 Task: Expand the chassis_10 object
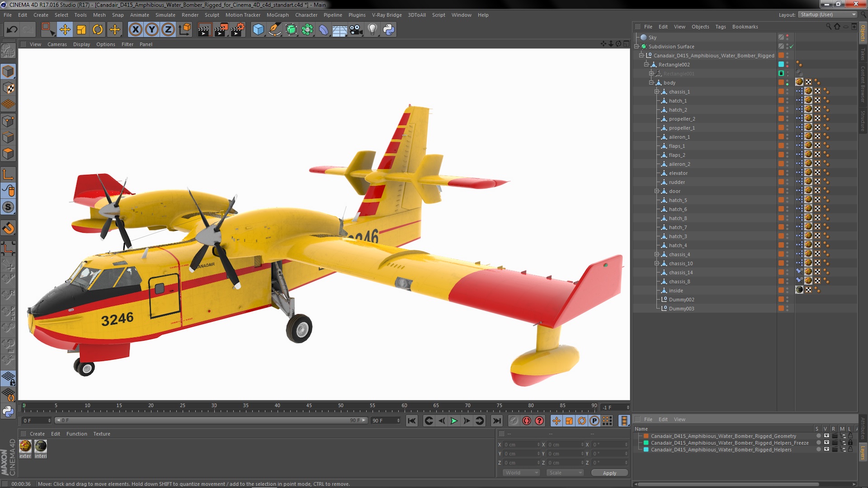point(656,263)
